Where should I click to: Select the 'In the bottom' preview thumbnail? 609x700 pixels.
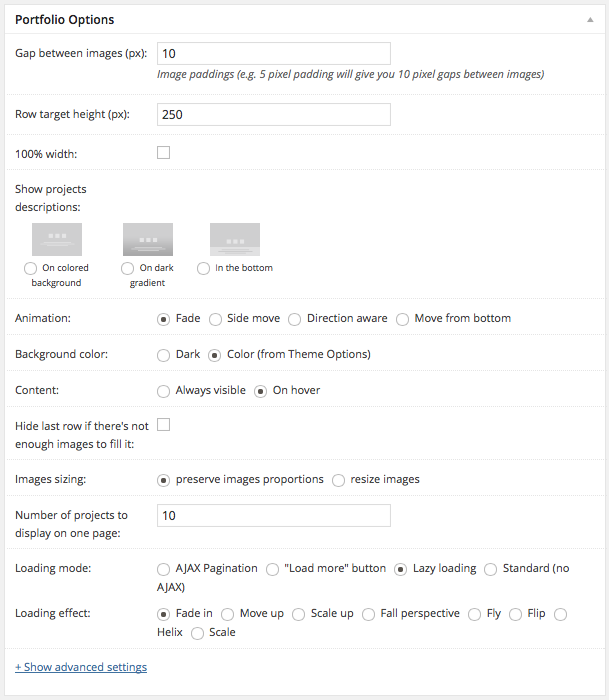(235, 239)
